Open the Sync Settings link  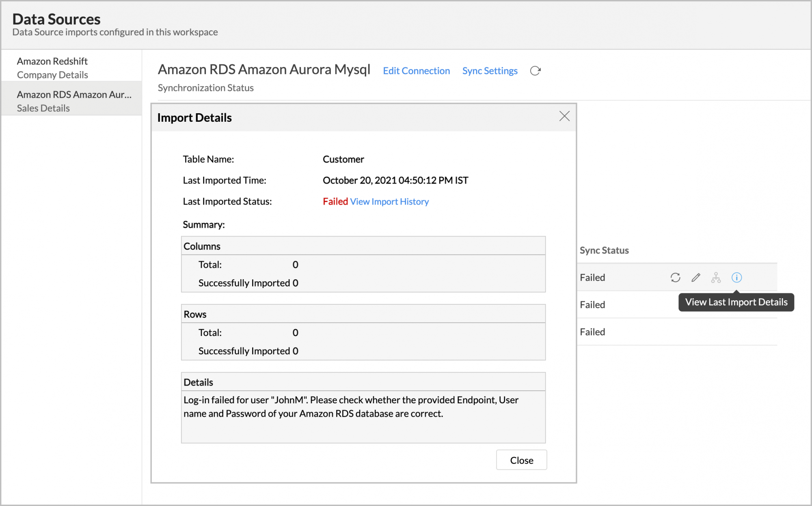pyautogui.click(x=490, y=71)
